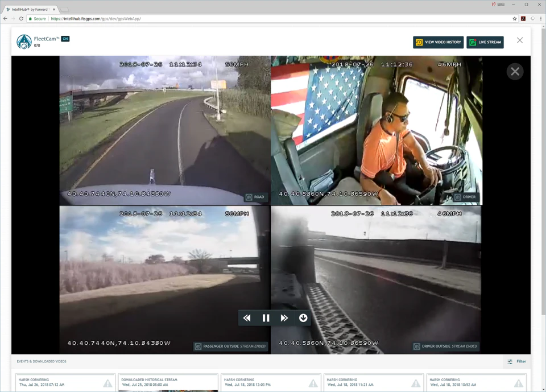This screenshot has width=546, height=392.
Task: Click the green Live Stream camera icon
Action: 473,42
